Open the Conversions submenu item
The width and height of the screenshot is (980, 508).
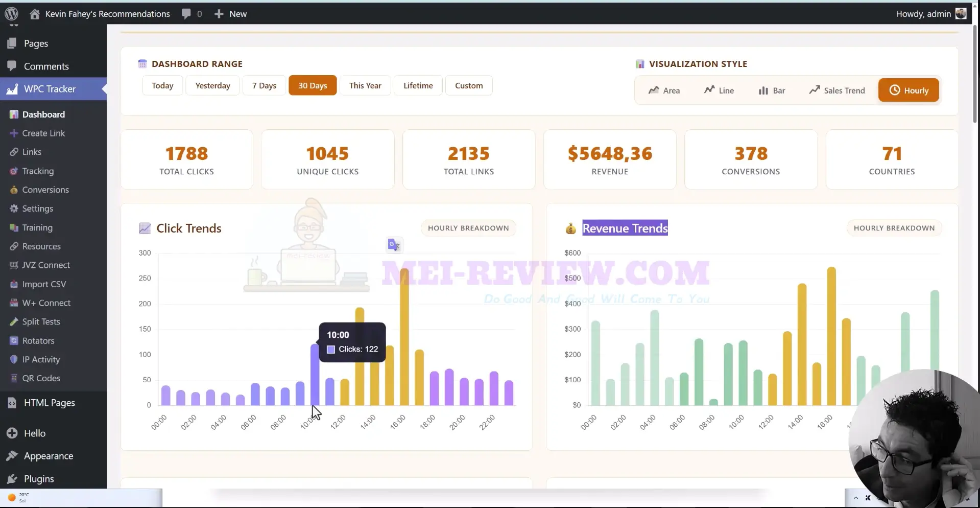pos(45,190)
